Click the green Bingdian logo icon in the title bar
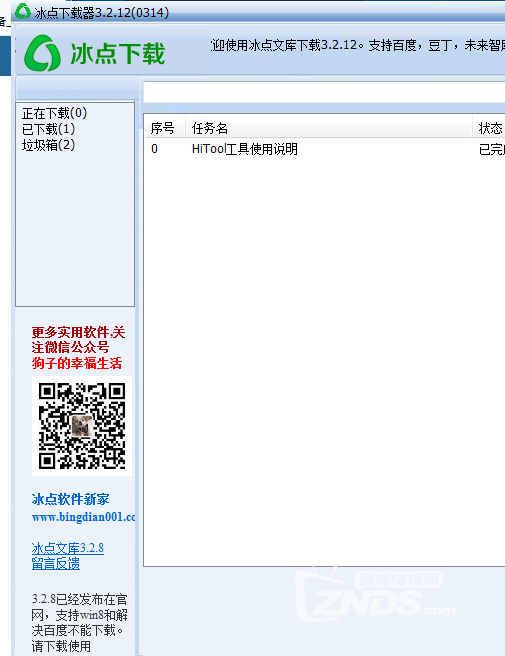 [23, 11]
